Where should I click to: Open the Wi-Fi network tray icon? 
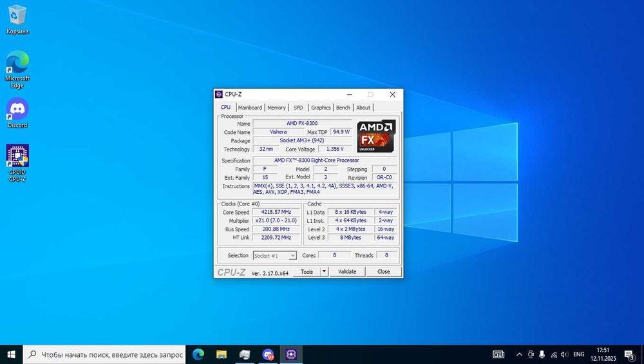(554, 354)
